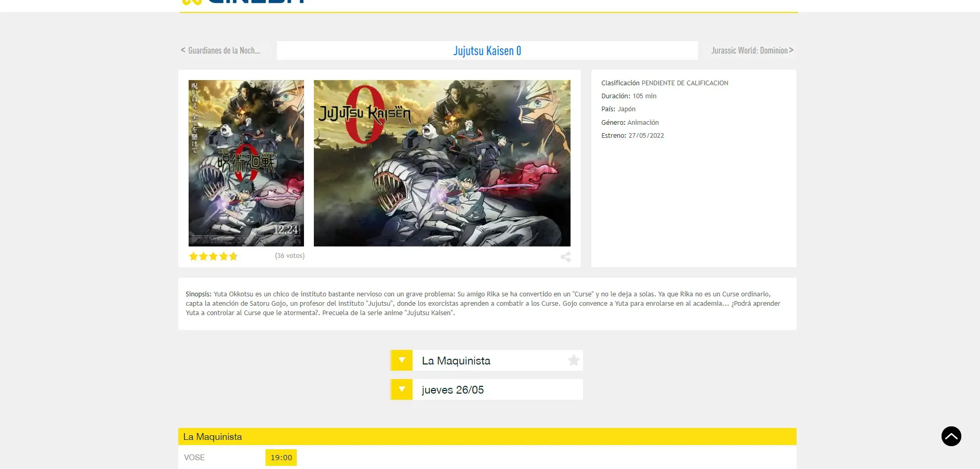Open the Japanese movie poster thumbnail
The image size is (980, 469).
(246, 163)
